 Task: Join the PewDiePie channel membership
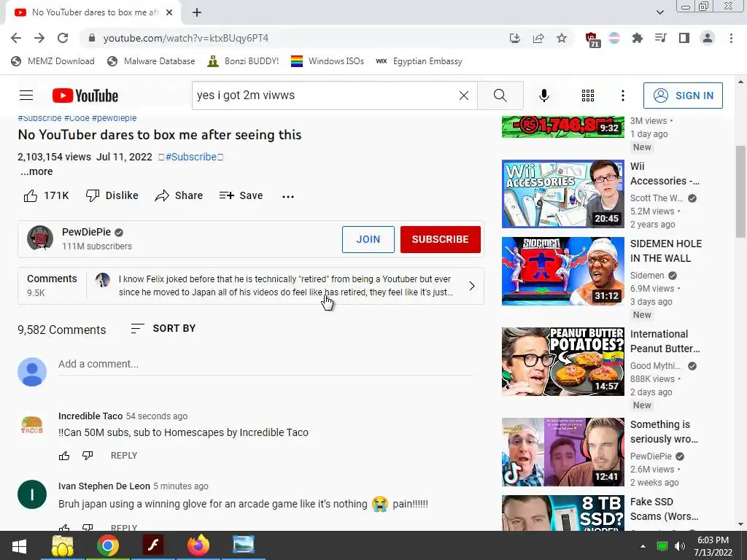(368, 239)
